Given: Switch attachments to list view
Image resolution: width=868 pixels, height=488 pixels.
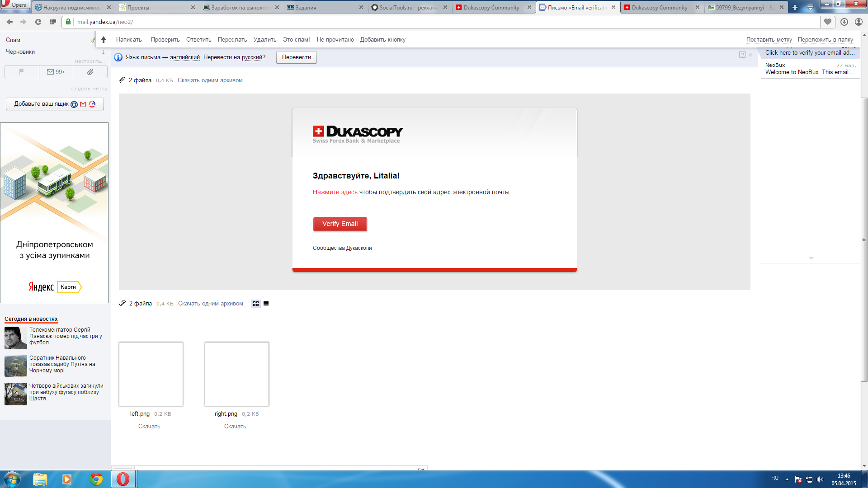Looking at the screenshot, I should click(x=266, y=304).
